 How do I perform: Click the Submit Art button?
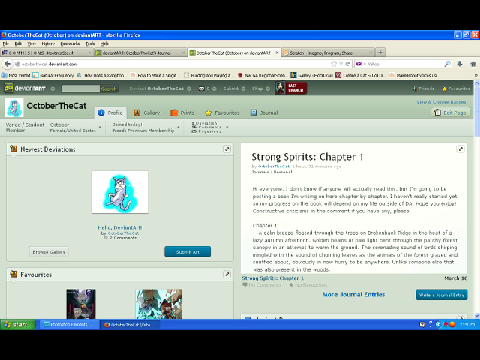(x=188, y=252)
